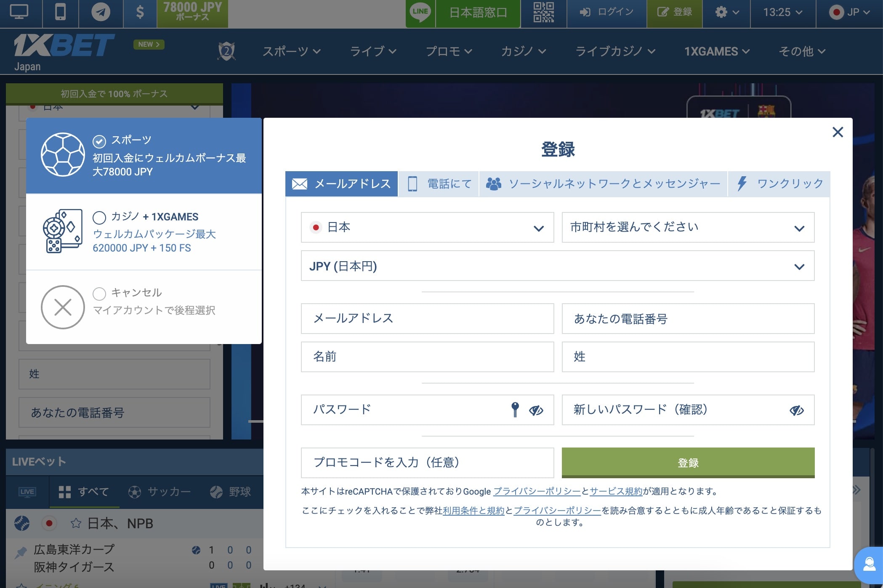Open ライブカジノ navigation menu

(615, 51)
